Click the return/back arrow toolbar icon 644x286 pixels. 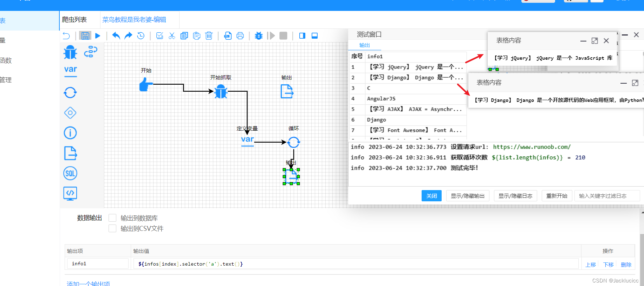click(x=66, y=35)
